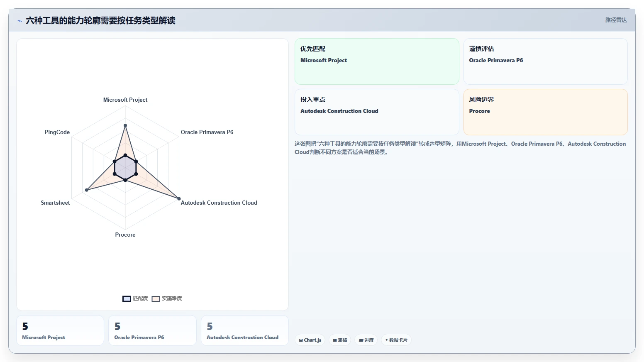Screen dimensions: 644x362
Task: Click the radar axis label PingCode
Action: [57, 132]
